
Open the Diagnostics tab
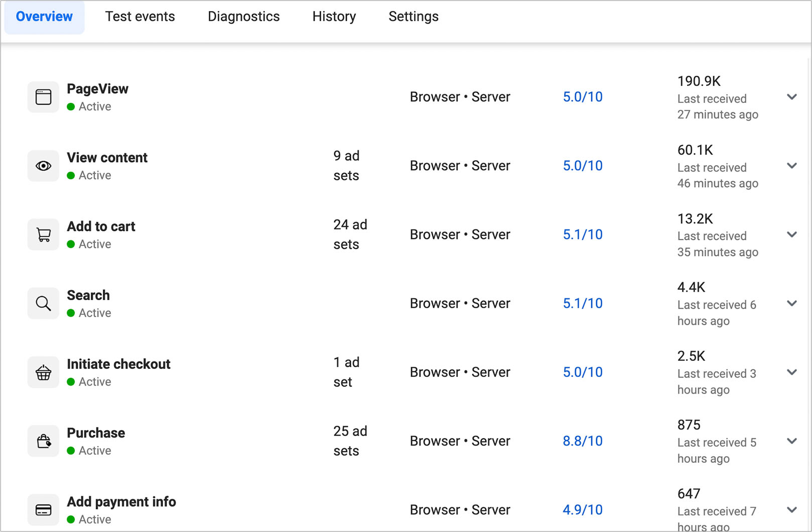pyautogui.click(x=243, y=17)
